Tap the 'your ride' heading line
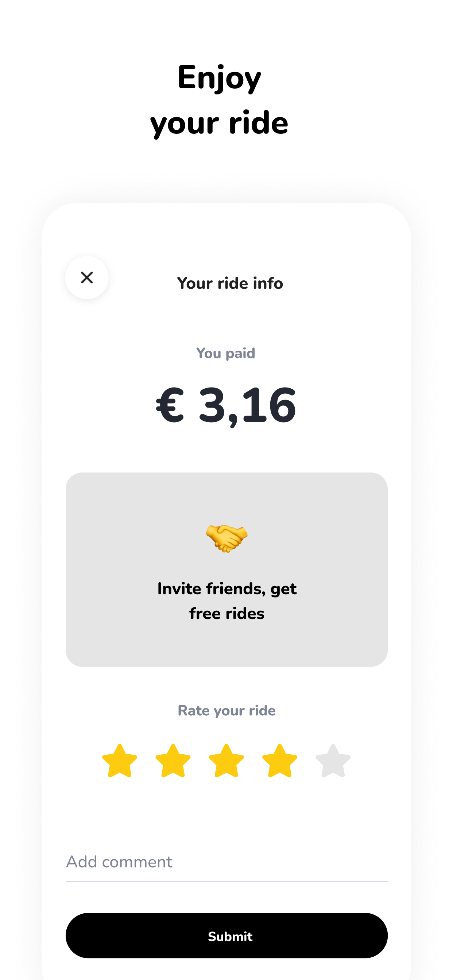Image resolution: width=453 pixels, height=980 pixels. tap(219, 123)
